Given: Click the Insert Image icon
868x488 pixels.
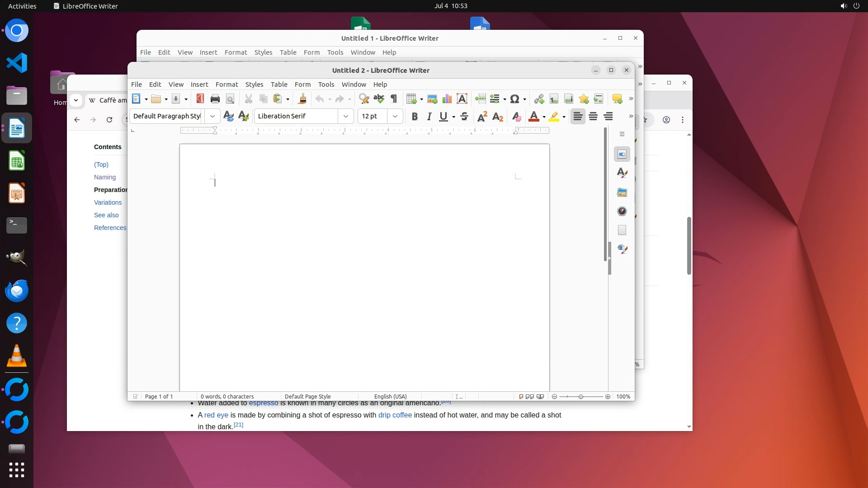Looking at the screenshot, I should (x=432, y=99).
